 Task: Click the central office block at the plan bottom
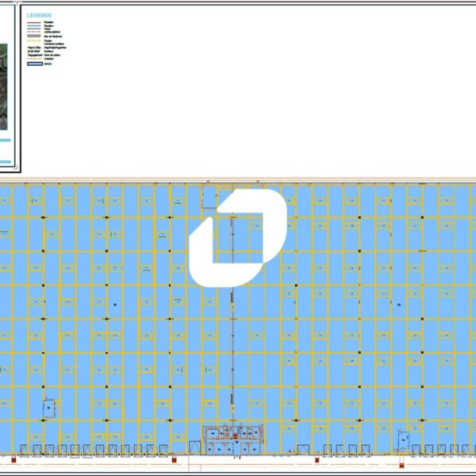tap(233, 440)
